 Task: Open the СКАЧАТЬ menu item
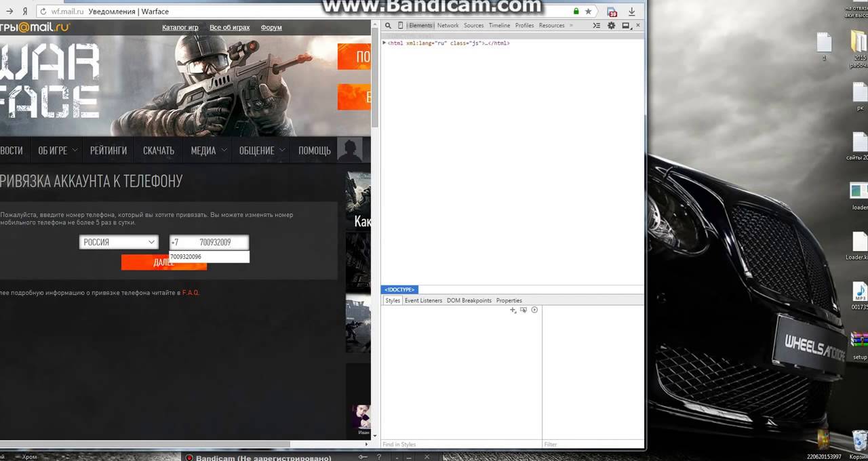[x=159, y=151]
